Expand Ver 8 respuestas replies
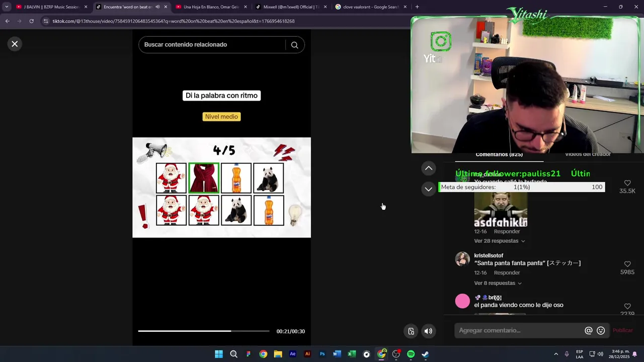Image resolution: width=644 pixels, height=362 pixels. tap(498, 283)
